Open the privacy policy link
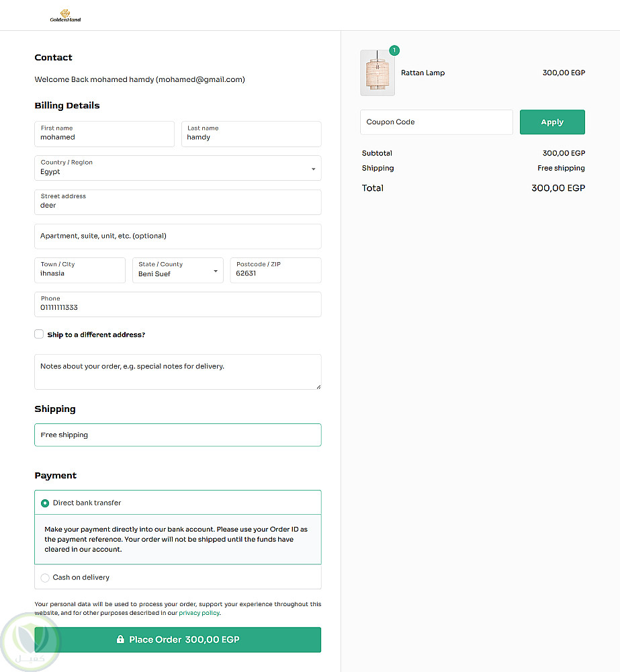The height and width of the screenshot is (672, 620). click(199, 613)
